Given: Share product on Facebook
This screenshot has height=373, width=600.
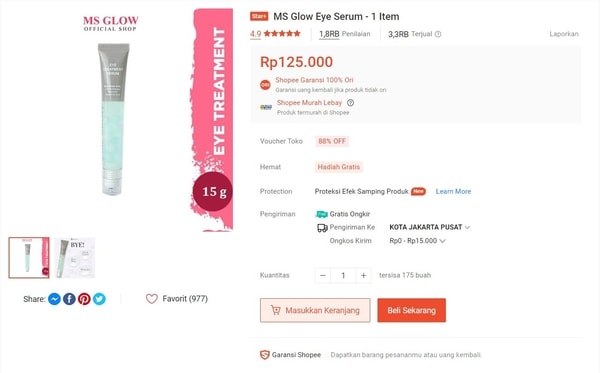Looking at the screenshot, I should coord(69,299).
